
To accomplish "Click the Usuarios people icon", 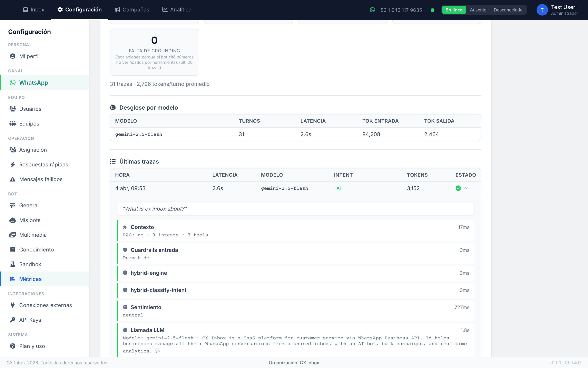I will (x=13, y=109).
